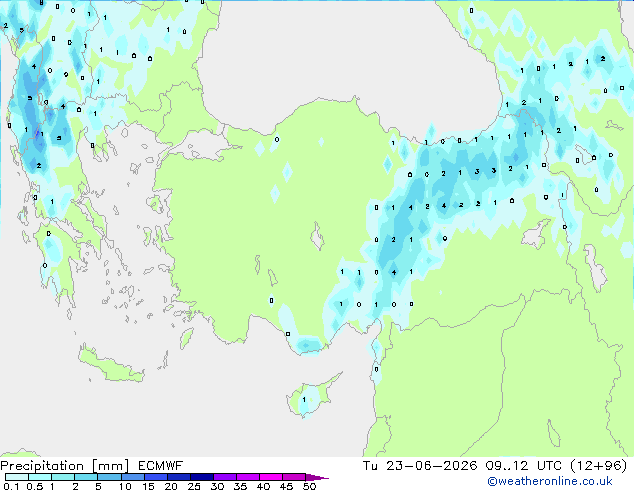Click the '50' legend scale value
Viewport: 634px width, 490px height.
click(x=309, y=486)
